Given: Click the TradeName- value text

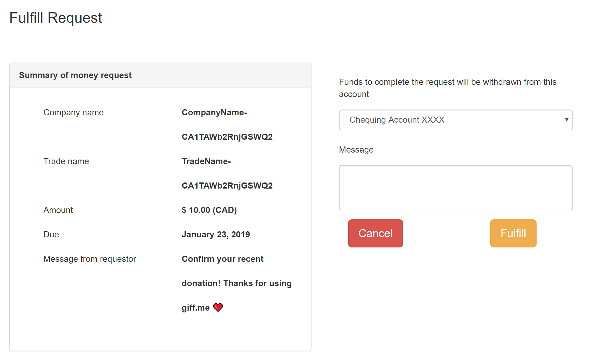Looking at the screenshot, I should 206,161.
